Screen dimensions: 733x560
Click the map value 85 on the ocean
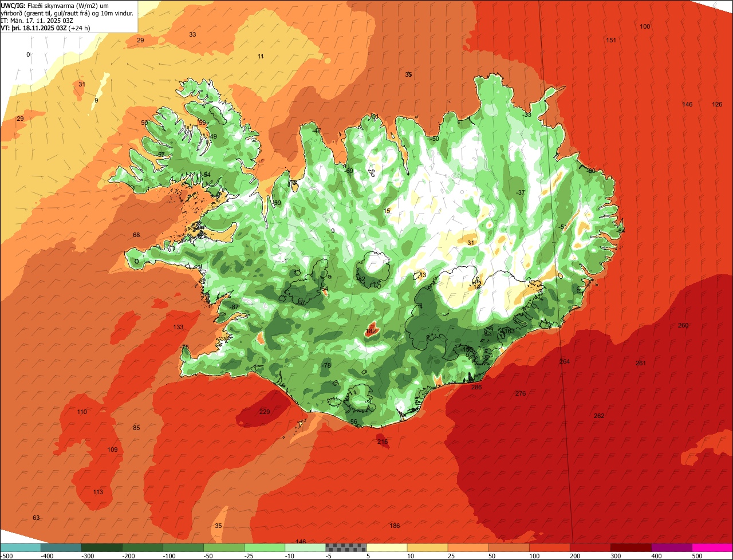[136, 428]
